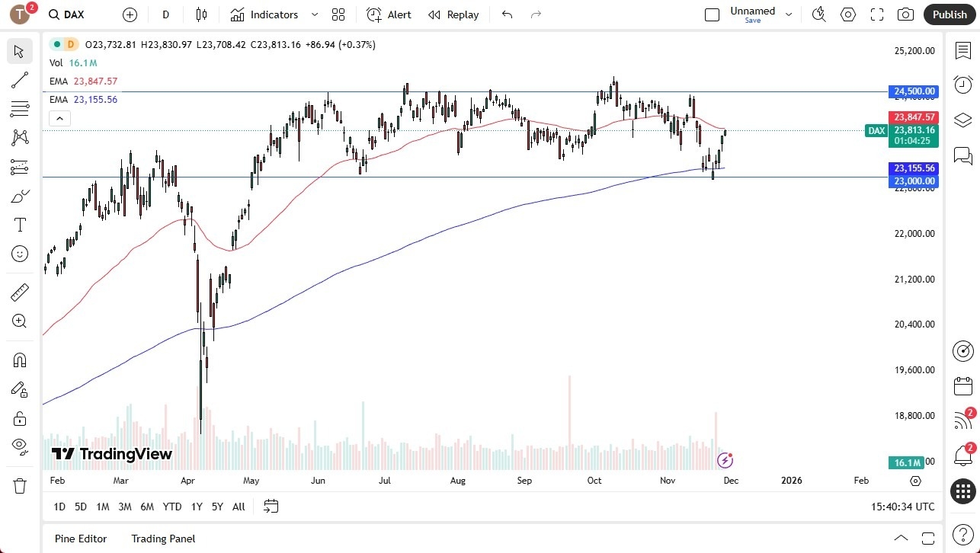Screen dimensions: 980x553
Task: Select the Text annotation tool
Action: [19, 225]
